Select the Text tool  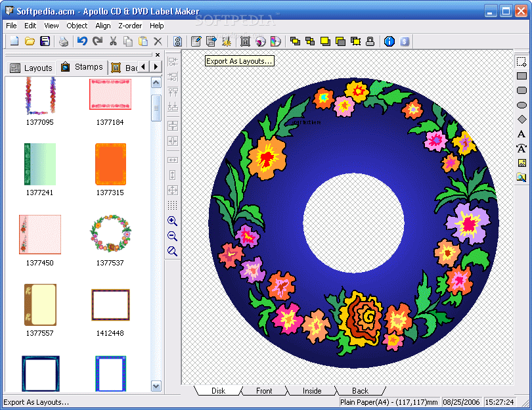(522, 133)
